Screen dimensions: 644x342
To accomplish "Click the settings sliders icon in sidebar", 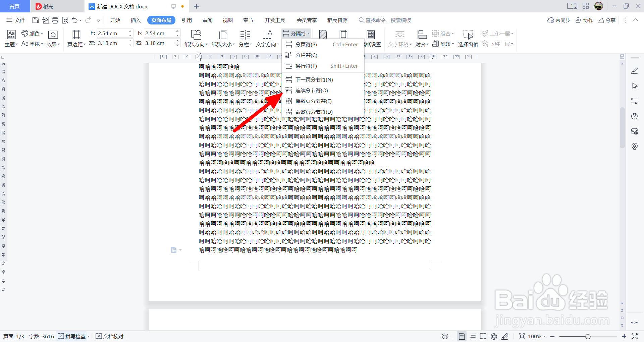I will 635,101.
